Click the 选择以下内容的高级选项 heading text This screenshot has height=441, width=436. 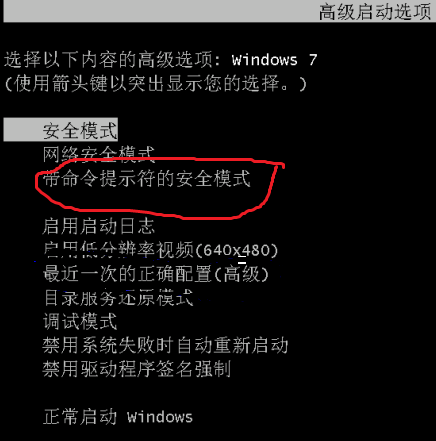108,60
